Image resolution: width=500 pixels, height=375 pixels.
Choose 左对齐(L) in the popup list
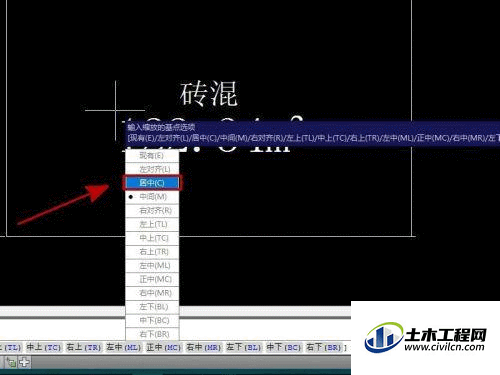click(x=152, y=169)
